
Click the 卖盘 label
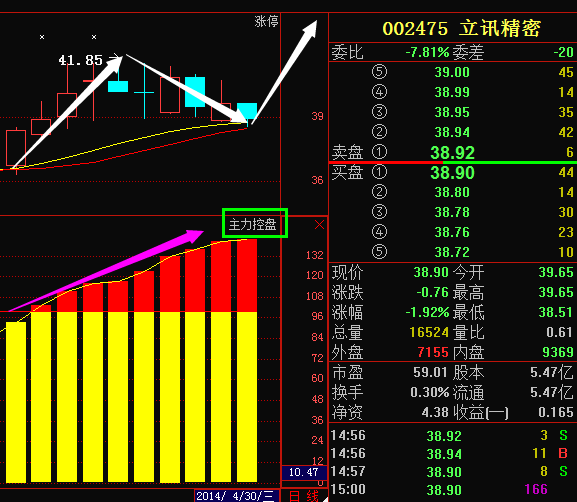pyautogui.click(x=347, y=152)
